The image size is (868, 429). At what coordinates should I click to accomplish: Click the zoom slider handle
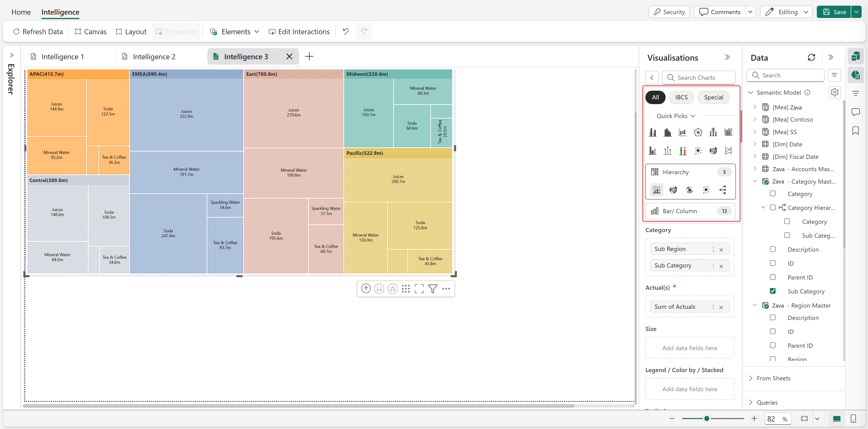point(707,419)
